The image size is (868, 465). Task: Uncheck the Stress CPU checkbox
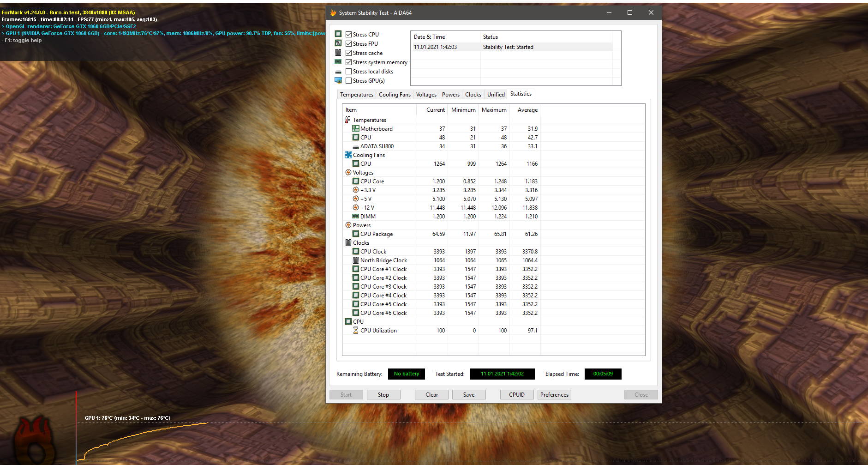(349, 34)
